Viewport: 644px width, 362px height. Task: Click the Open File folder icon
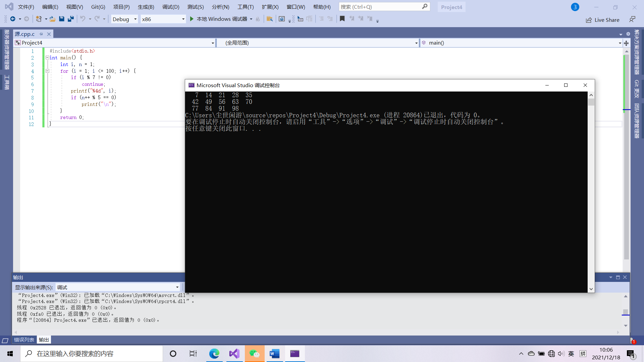coord(52,19)
